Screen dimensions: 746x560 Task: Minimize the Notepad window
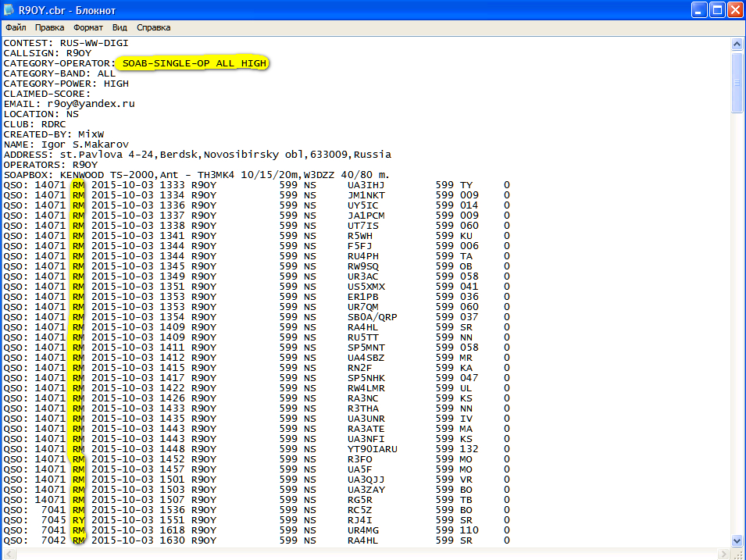coord(698,10)
